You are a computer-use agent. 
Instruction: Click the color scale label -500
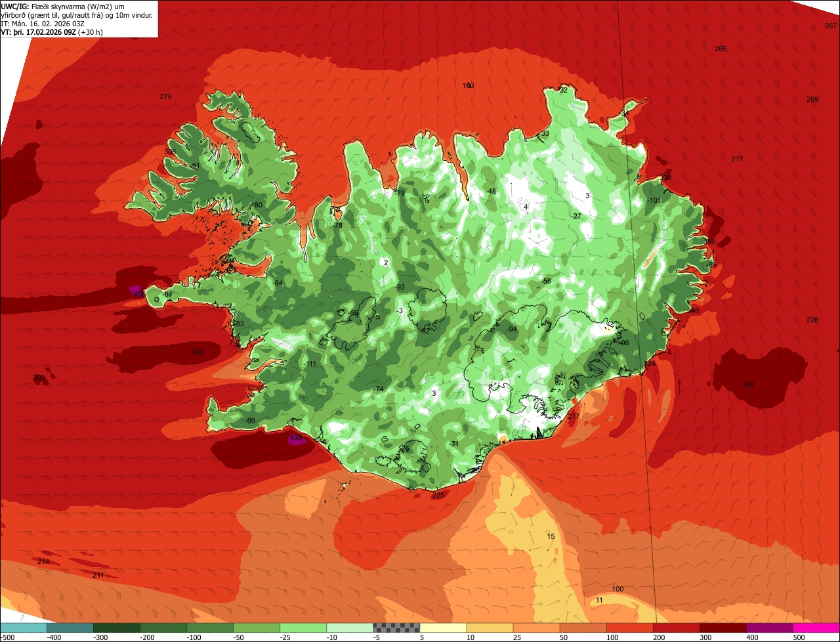point(7,637)
